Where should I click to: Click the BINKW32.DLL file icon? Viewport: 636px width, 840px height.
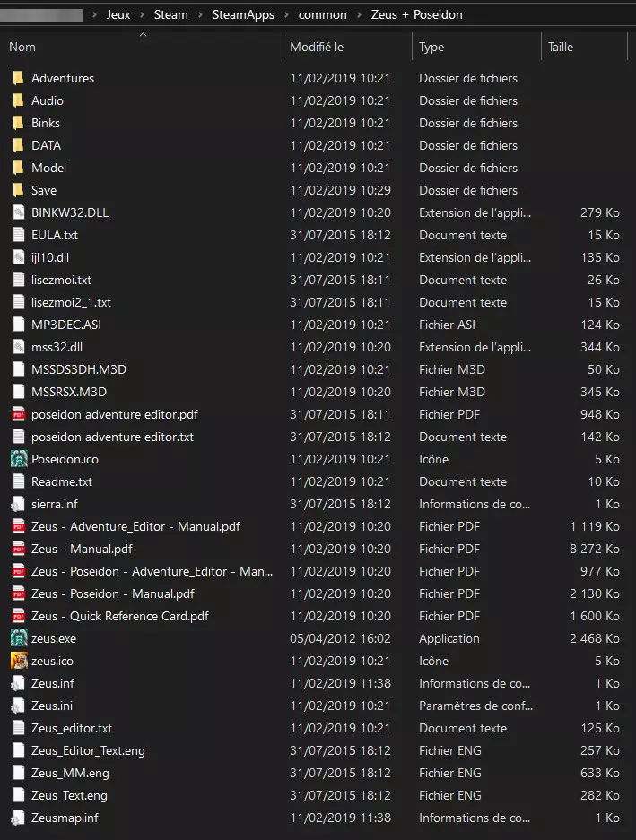pyautogui.click(x=19, y=212)
